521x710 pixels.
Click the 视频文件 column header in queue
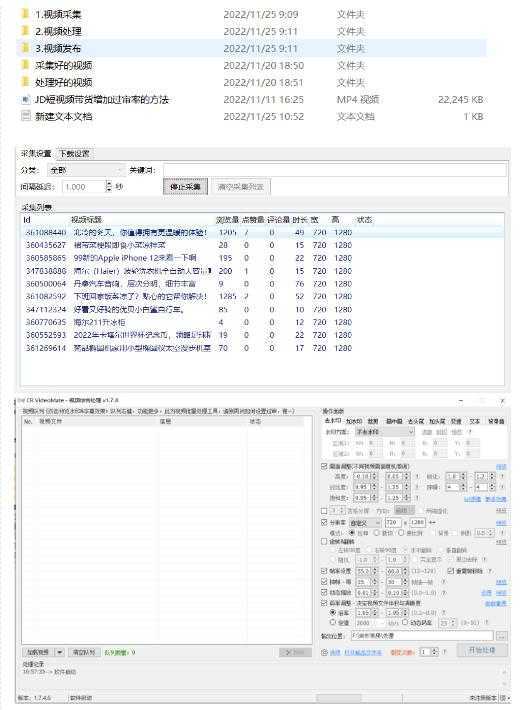[51, 421]
